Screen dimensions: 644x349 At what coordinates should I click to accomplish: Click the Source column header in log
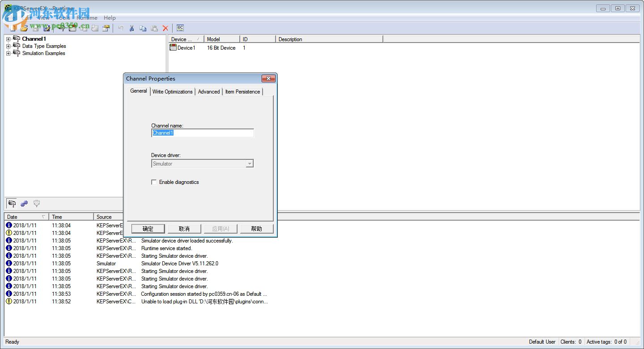[x=109, y=217]
